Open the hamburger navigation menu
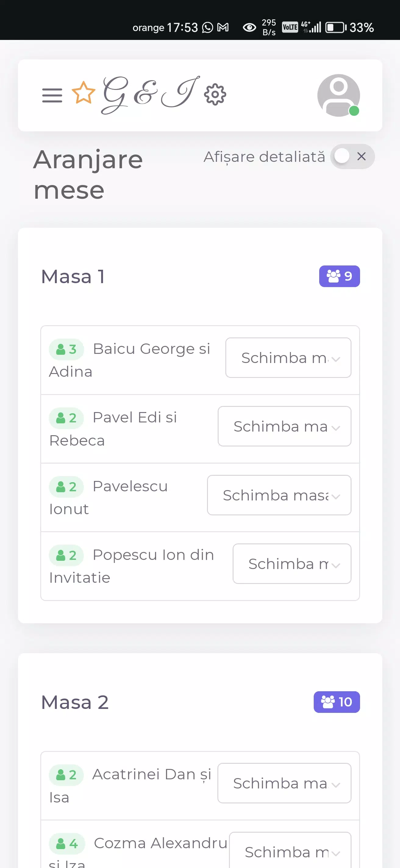Image resolution: width=400 pixels, height=868 pixels. click(x=52, y=95)
